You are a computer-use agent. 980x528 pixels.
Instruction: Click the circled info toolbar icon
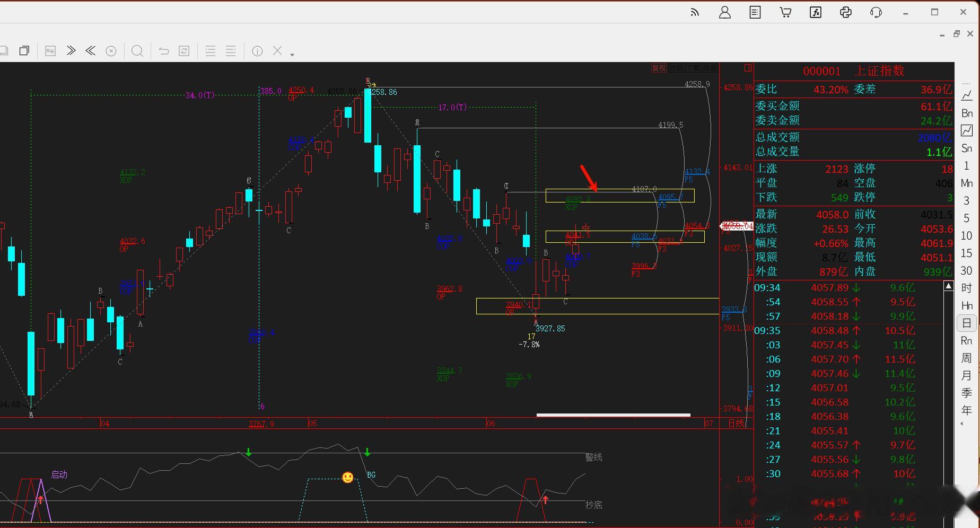257,51
